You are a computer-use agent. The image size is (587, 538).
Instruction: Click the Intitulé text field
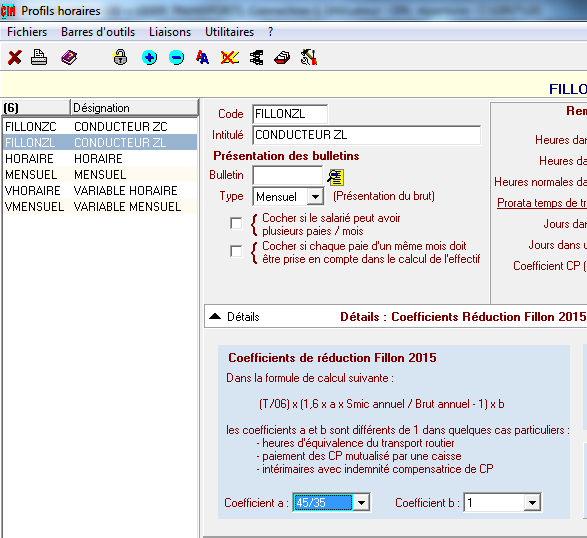click(x=367, y=135)
